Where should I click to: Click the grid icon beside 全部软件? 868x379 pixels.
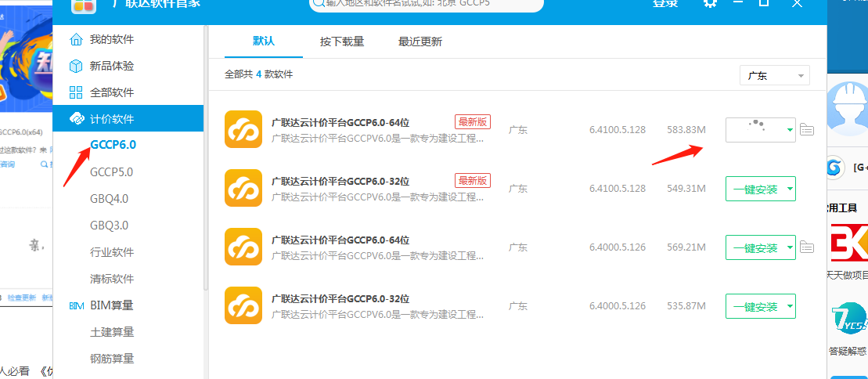76,92
